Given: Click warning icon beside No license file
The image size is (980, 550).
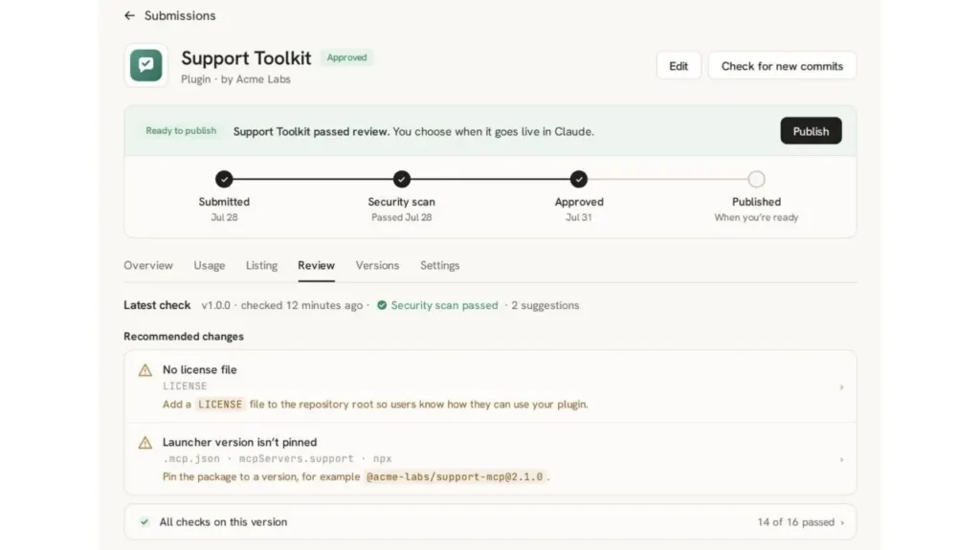Looking at the screenshot, I should pyautogui.click(x=145, y=370).
